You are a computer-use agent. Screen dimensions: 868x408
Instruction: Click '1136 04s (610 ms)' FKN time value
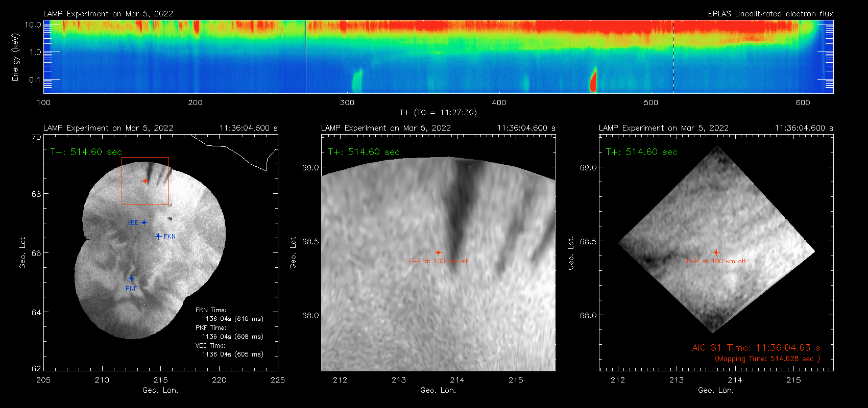pyautogui.click(x=233, y=319)
